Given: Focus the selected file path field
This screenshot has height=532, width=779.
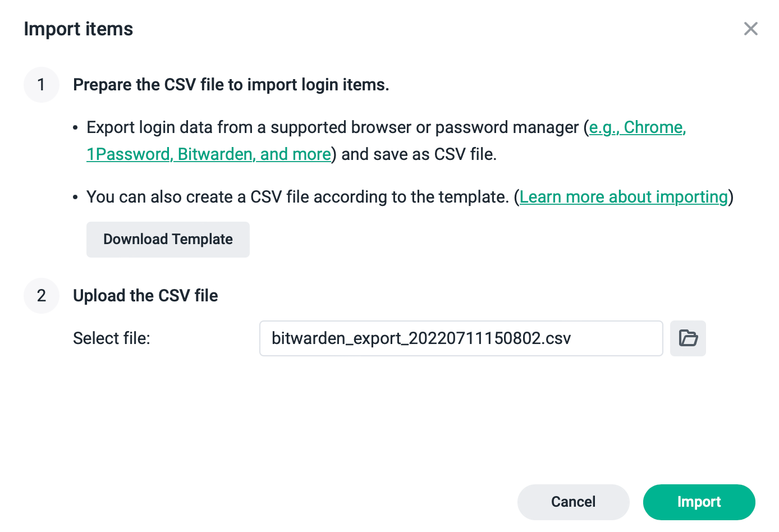Looking at the screenshot, I should (460, 338).
